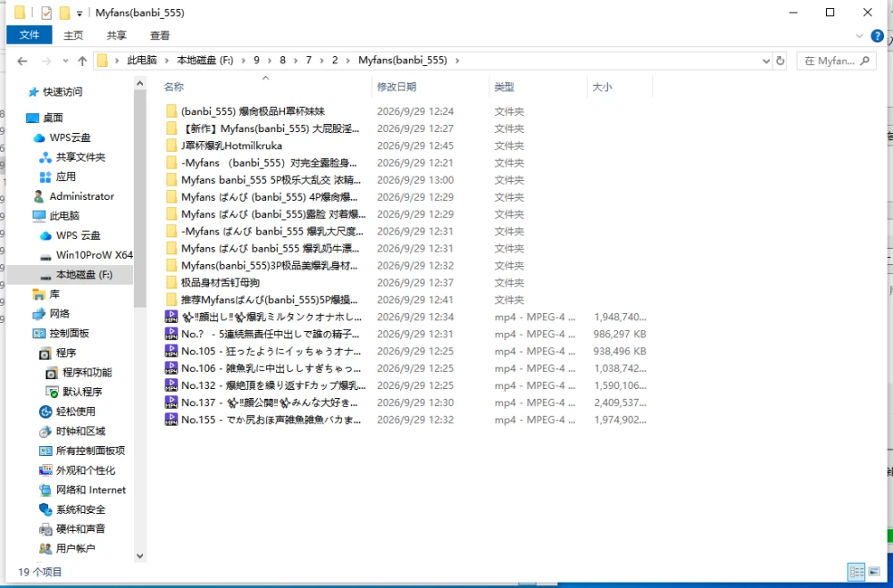Open the 文件 ribbon tab
This screenshot has width=893, height=588.
tap(29, 36)
